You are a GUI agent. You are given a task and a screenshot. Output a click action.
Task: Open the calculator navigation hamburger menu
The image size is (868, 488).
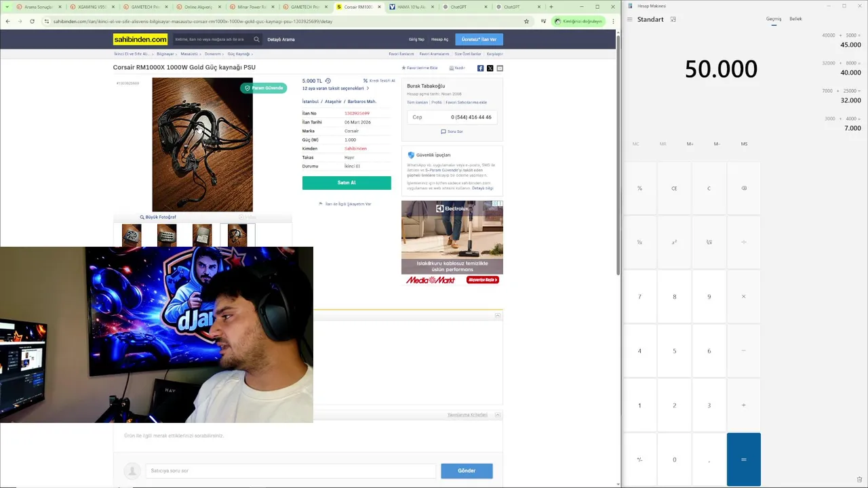click(x=629, y=19)
